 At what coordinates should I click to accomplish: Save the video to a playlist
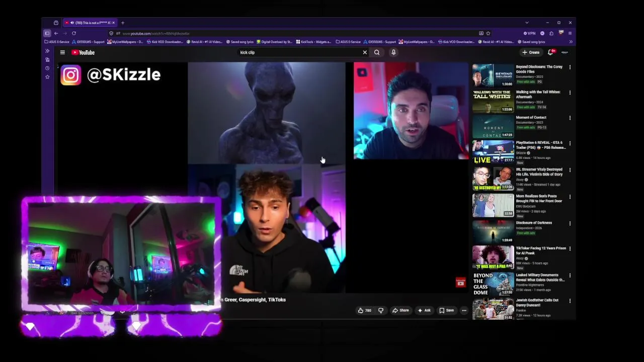pyautogui.click(x=446, y=311)
